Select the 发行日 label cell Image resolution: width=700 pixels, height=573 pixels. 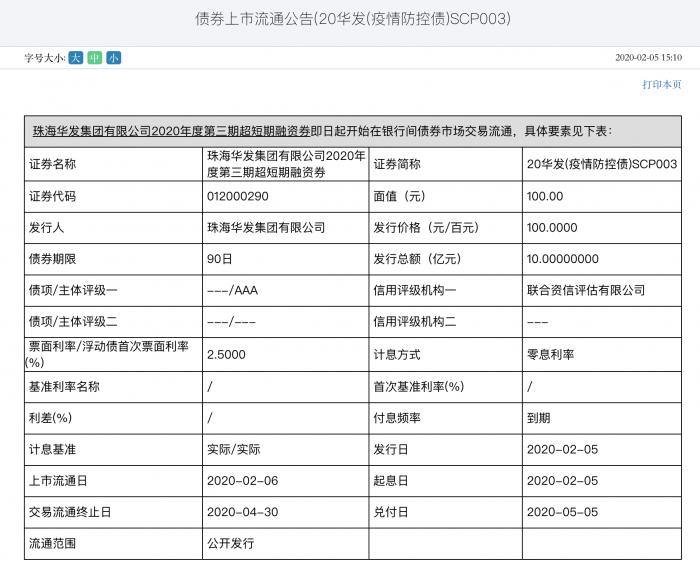446,449
